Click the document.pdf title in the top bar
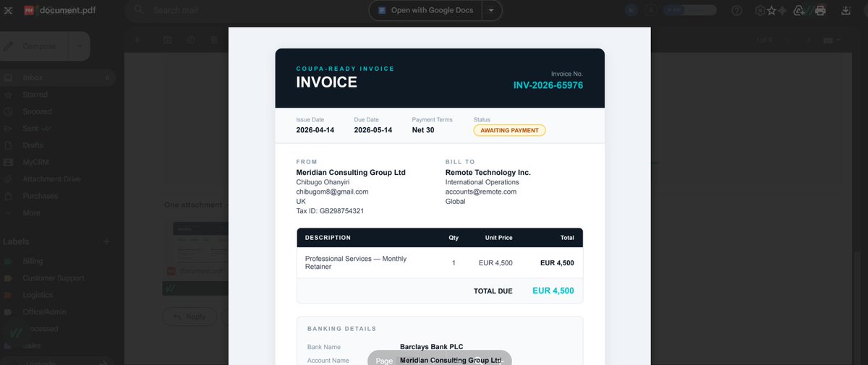 pos(67,11)
